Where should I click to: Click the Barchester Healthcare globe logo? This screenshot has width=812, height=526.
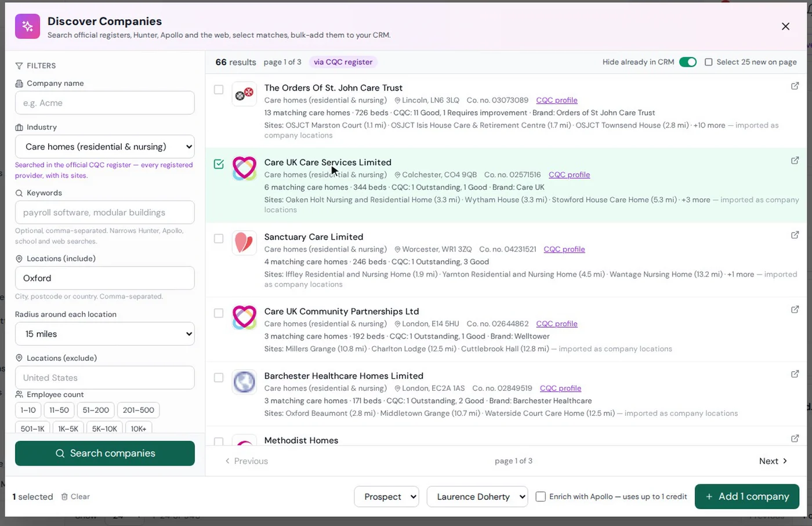point(244,382)
